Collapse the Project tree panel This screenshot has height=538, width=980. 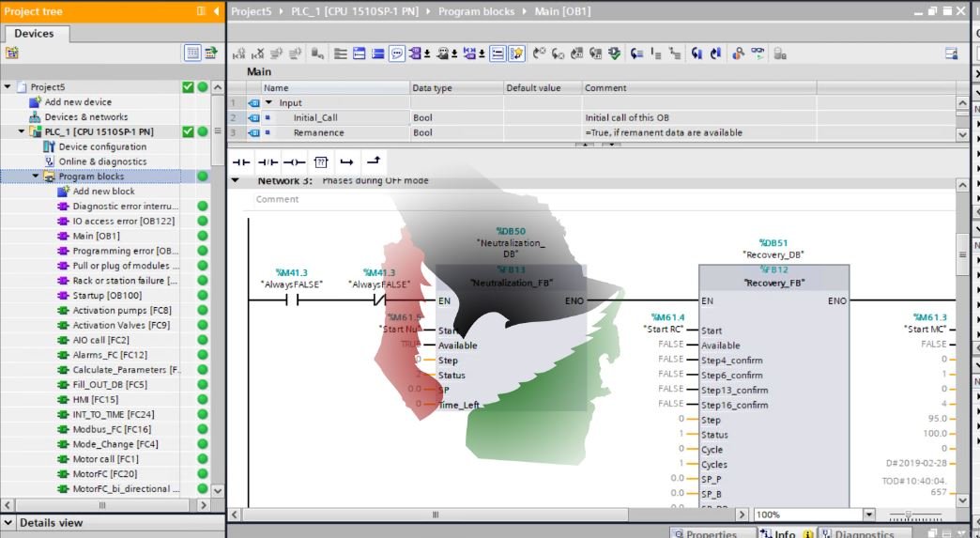pyautogui.click(x=217, y=11)
